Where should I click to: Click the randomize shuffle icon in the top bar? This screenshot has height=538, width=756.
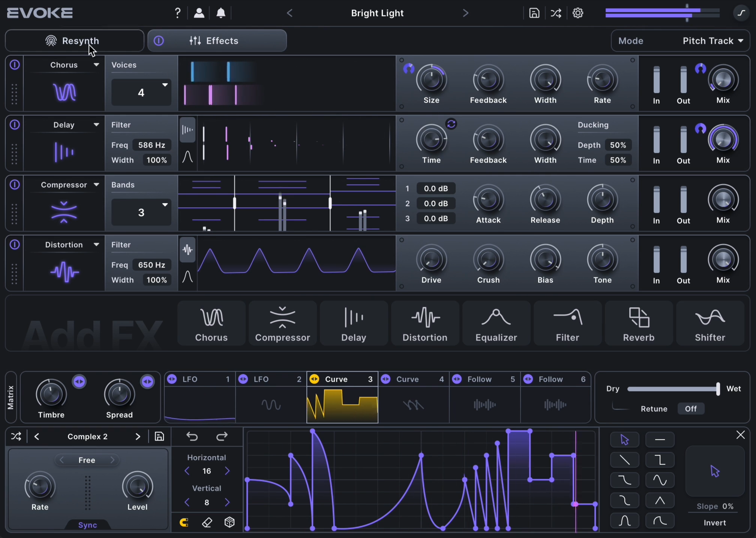point(556,13)
